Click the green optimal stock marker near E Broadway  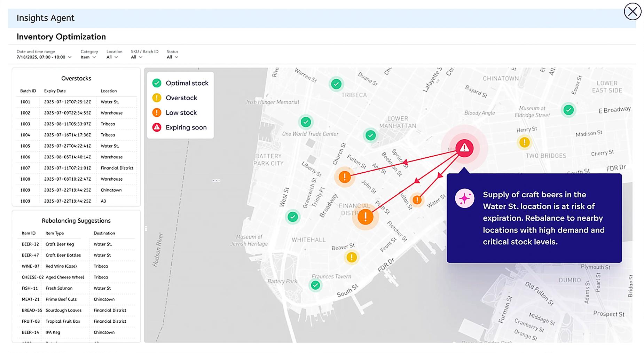point(568,110)
